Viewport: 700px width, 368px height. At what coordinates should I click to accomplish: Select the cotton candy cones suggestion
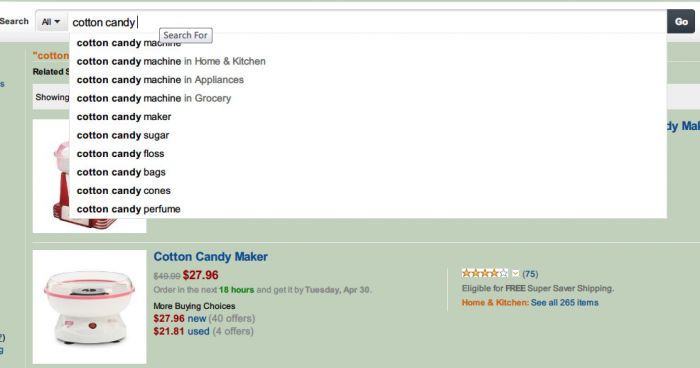(368, 190)
